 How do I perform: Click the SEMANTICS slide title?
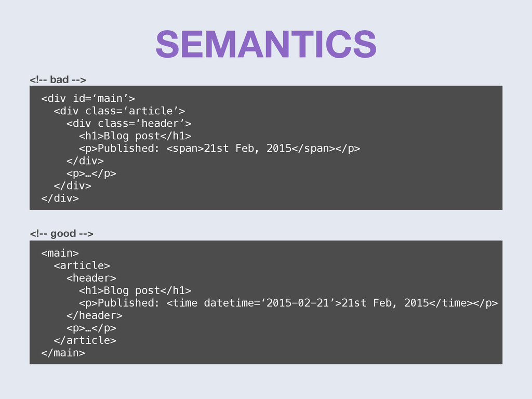pos(266,44)
